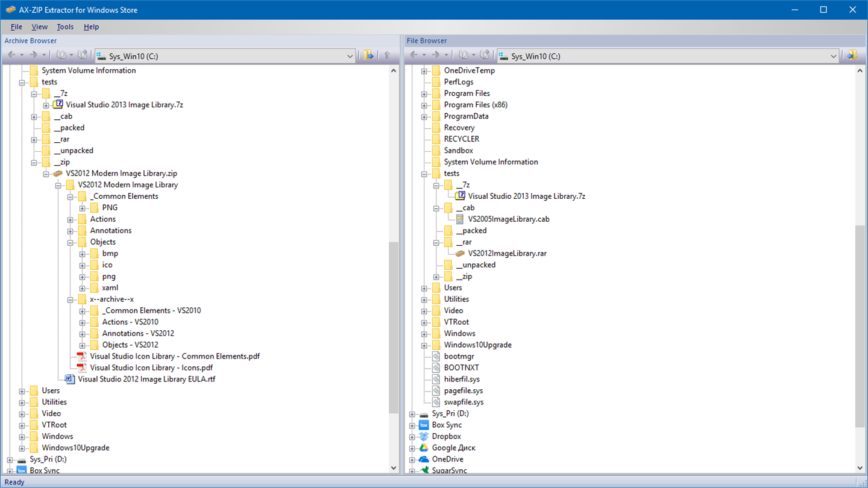Expand Program Files (x86) in File Browser
The image size is (868, 488).
tap(424, 105)
